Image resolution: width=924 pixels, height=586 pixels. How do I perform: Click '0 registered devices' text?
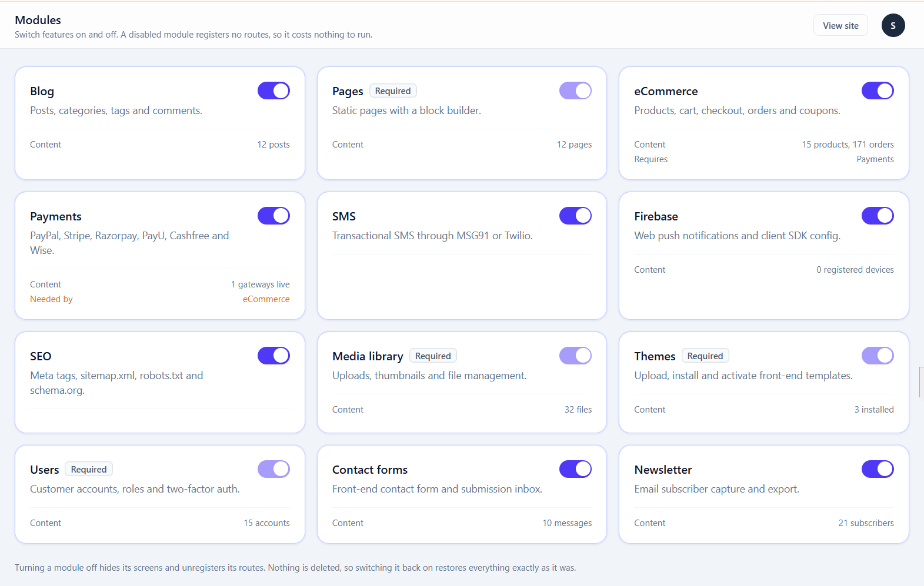[x=855, y=270]
